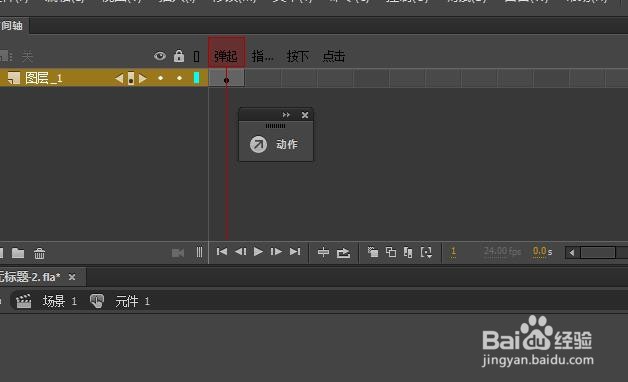Open the 动作 (Actions) panel
Screen dimensions: 628x382
tap(275, 144)
